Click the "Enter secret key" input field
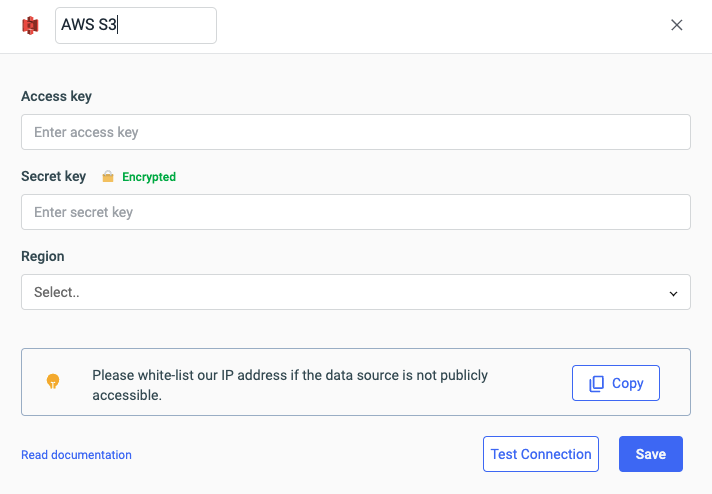 355,212
